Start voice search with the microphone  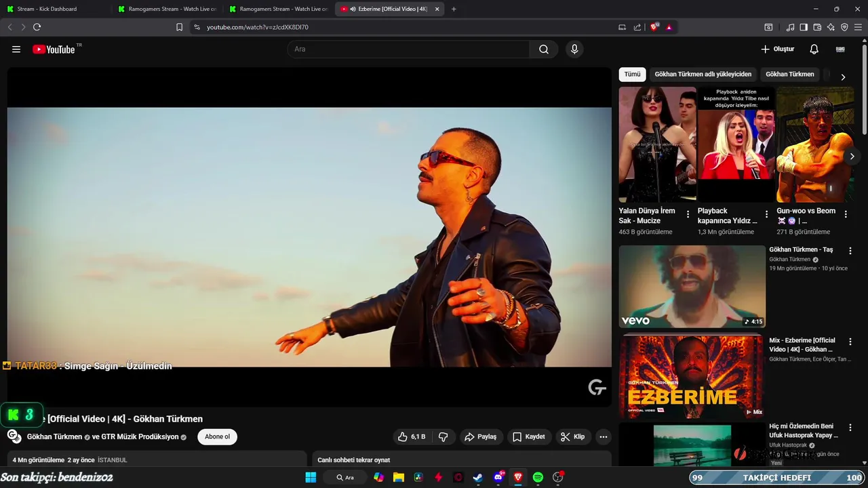pyautogui.click(x=574, y=49)
